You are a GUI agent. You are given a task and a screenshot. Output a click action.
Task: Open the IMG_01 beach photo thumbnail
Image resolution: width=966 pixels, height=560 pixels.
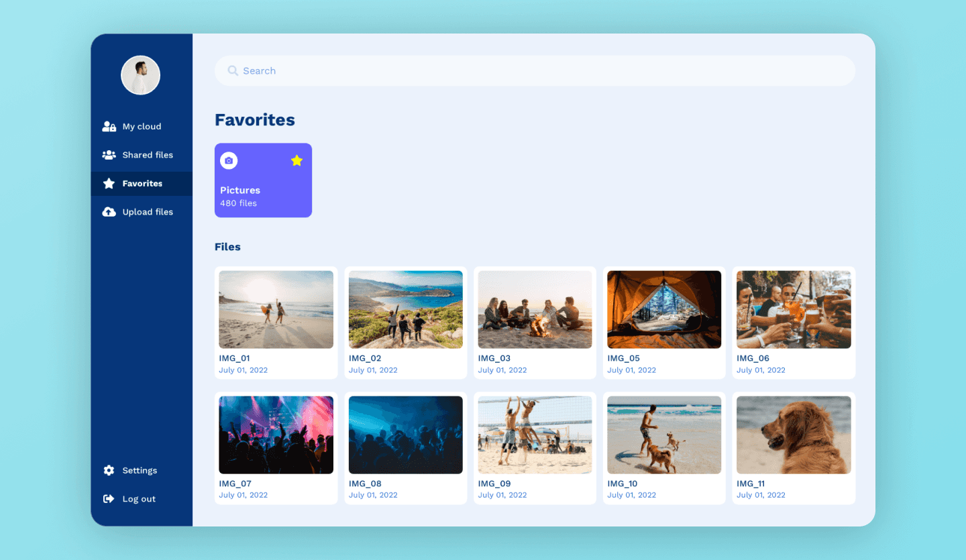(x=276, y=309)
